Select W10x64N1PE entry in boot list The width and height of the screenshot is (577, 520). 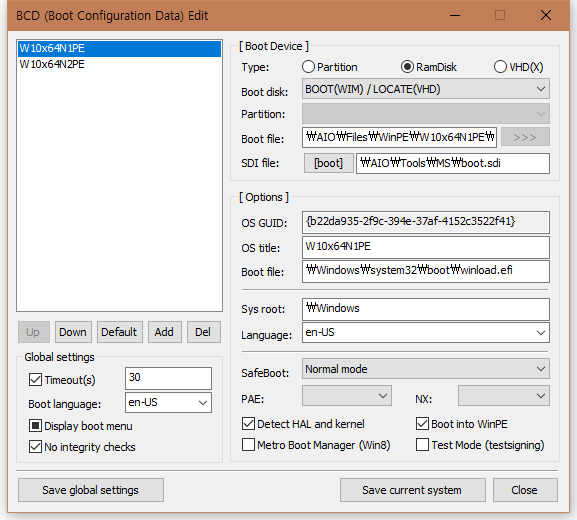pyautogui.click(x=119, y=49)
